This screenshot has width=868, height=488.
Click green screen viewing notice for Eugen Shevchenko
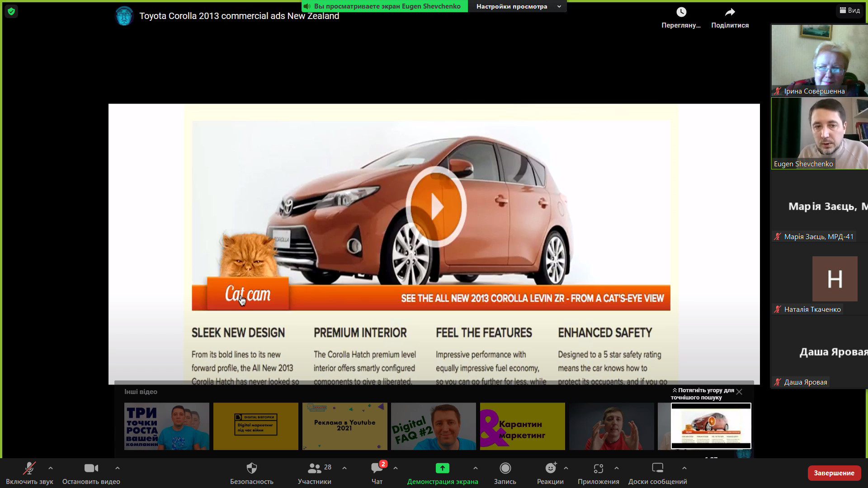pos(385,6)
